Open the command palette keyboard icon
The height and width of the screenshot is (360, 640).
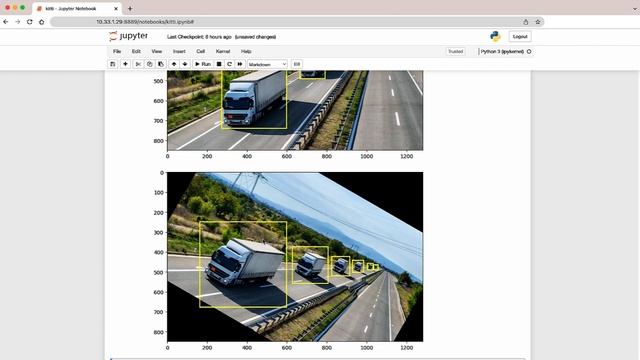(x=297, y=64)
